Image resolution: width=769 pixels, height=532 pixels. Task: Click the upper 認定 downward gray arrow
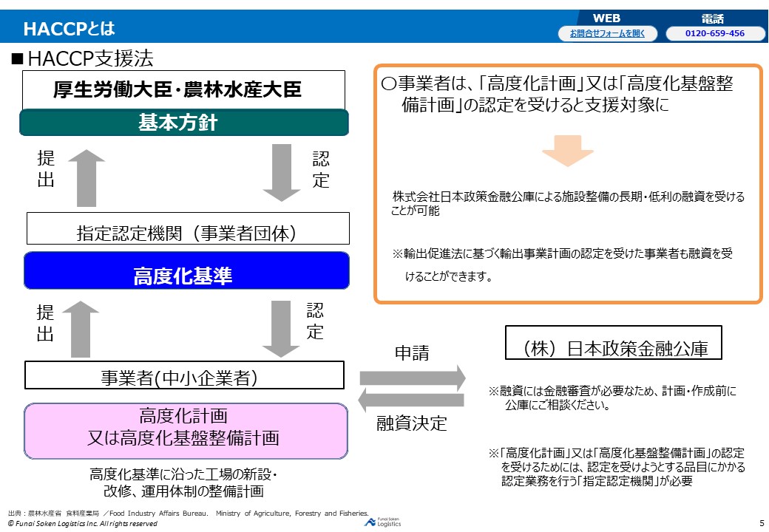[282, 171]
